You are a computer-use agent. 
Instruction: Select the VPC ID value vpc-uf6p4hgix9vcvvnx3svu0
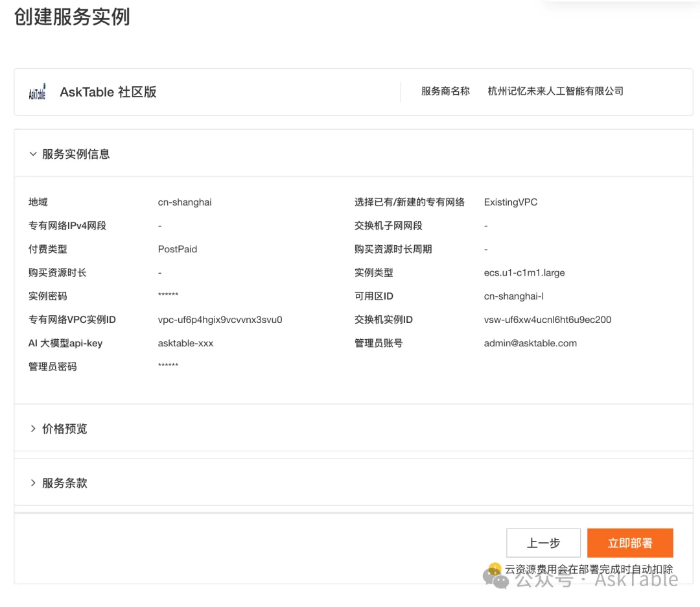click(220, 320)
